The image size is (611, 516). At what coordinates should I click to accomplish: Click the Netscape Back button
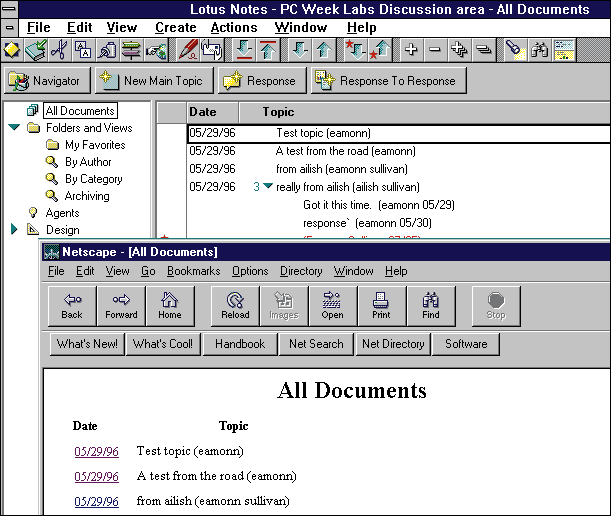[72, 306]
